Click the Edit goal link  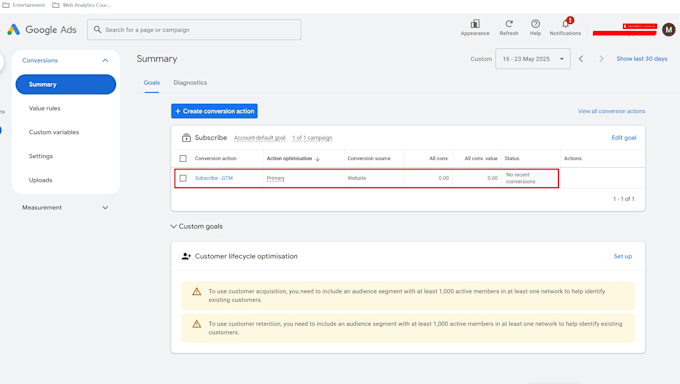tap(624, 138)
